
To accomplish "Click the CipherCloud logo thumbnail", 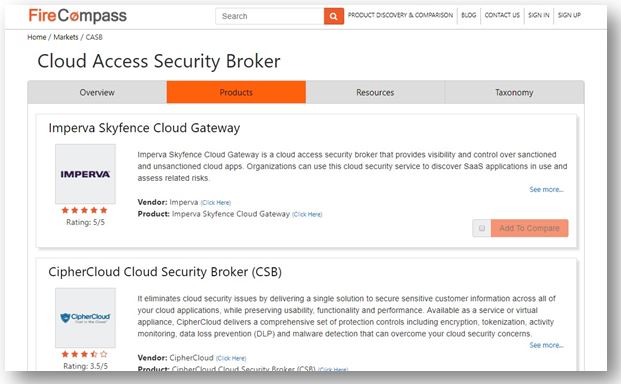I will (85, 318).
